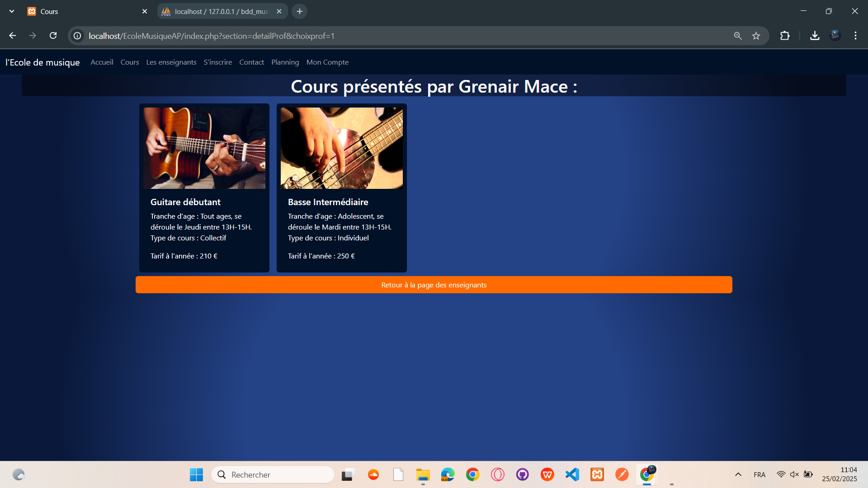The image size is (868, 488).
Task: Open the browser extensions puzzle icon
Action: point(785,36)
